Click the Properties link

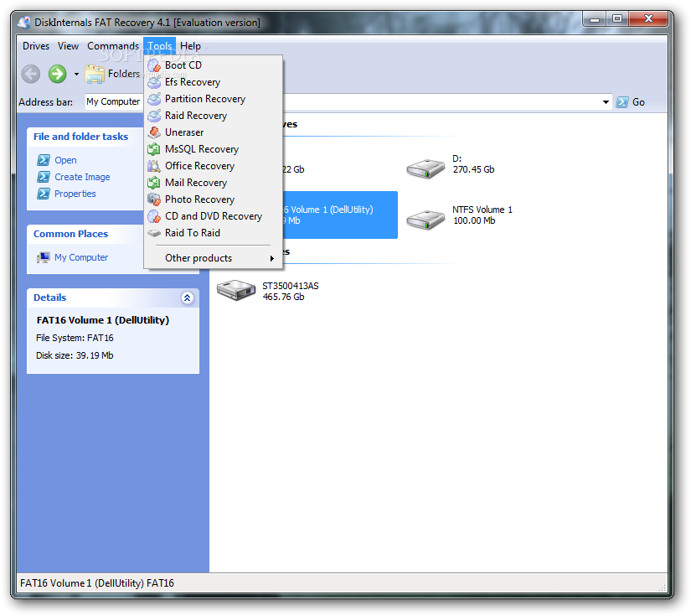75,194
